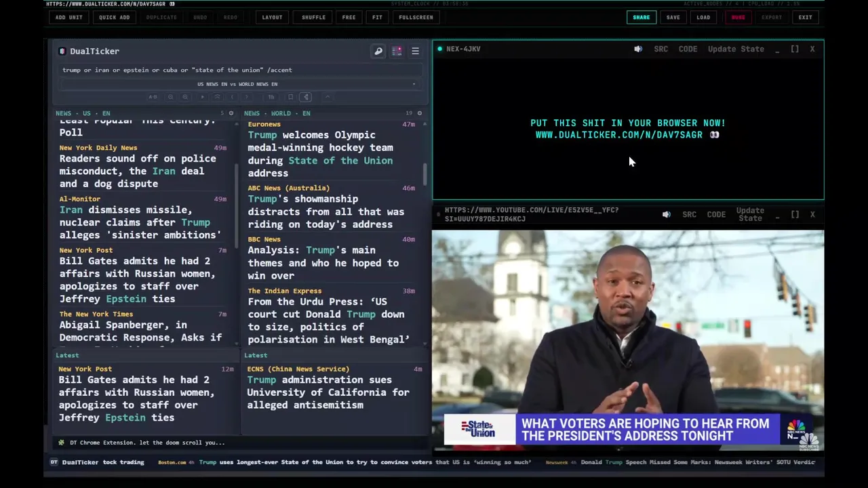Click SRC on the NEX-4JKV unit
This screenshot has height=488, width=868.
click(x=660, y=49)
